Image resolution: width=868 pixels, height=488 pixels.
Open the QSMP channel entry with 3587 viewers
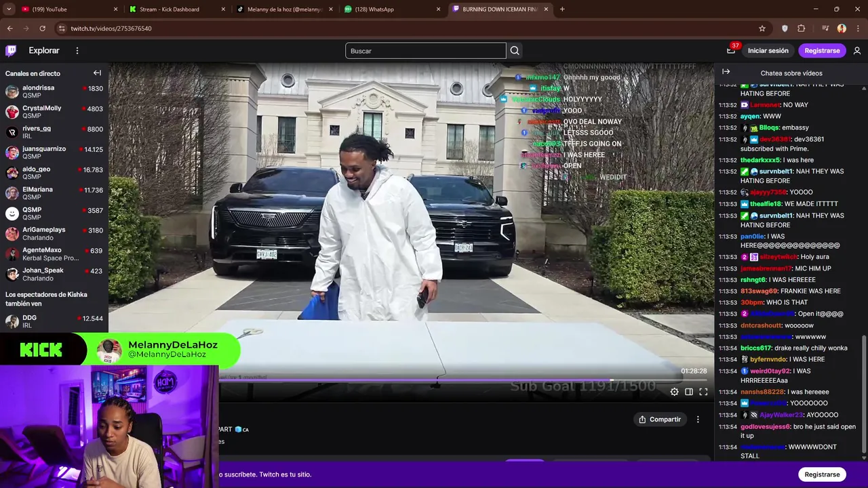tap(54, 213)
